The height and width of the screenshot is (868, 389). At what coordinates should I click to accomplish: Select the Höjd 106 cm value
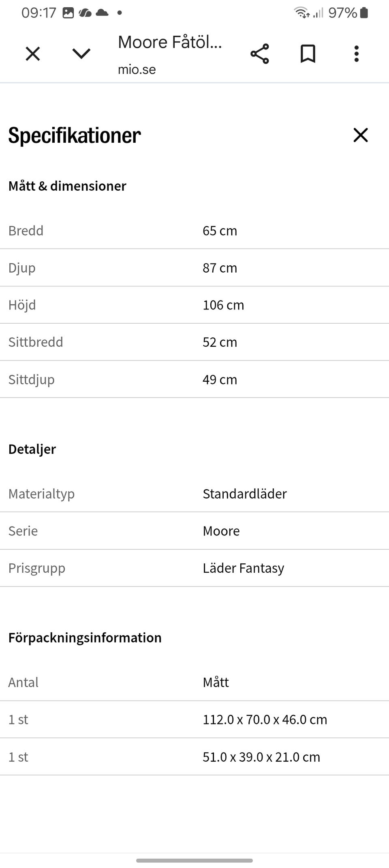223,305
